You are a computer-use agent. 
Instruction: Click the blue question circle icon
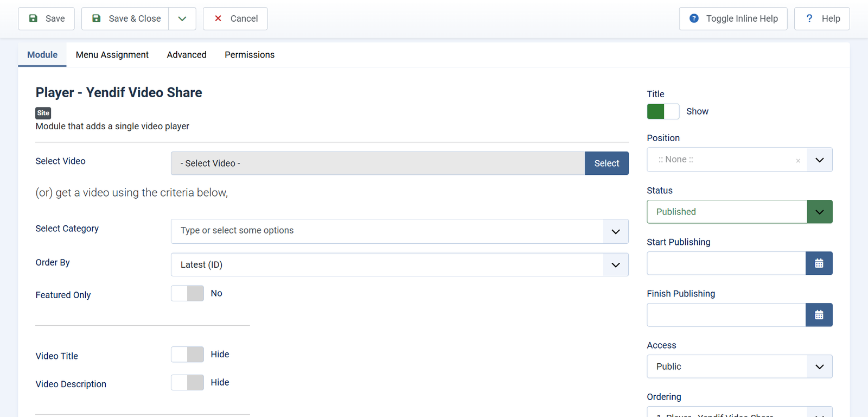pos(694,18)
